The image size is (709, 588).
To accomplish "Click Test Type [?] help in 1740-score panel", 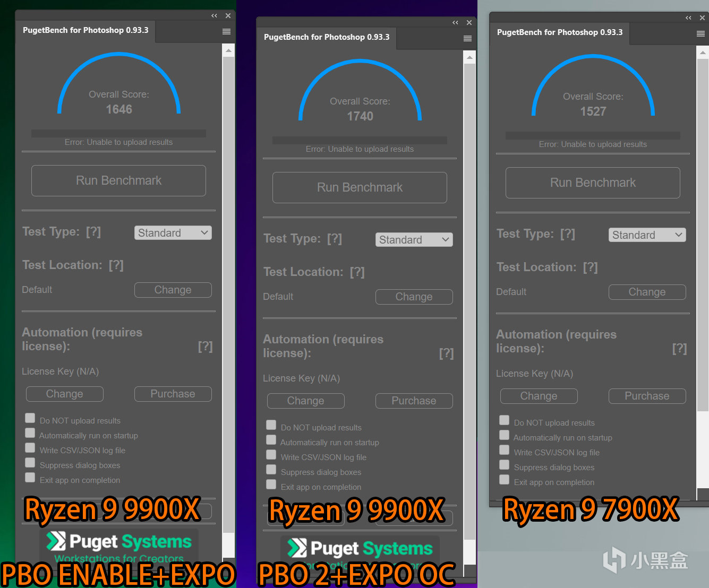I will click(x=335, y=239).
